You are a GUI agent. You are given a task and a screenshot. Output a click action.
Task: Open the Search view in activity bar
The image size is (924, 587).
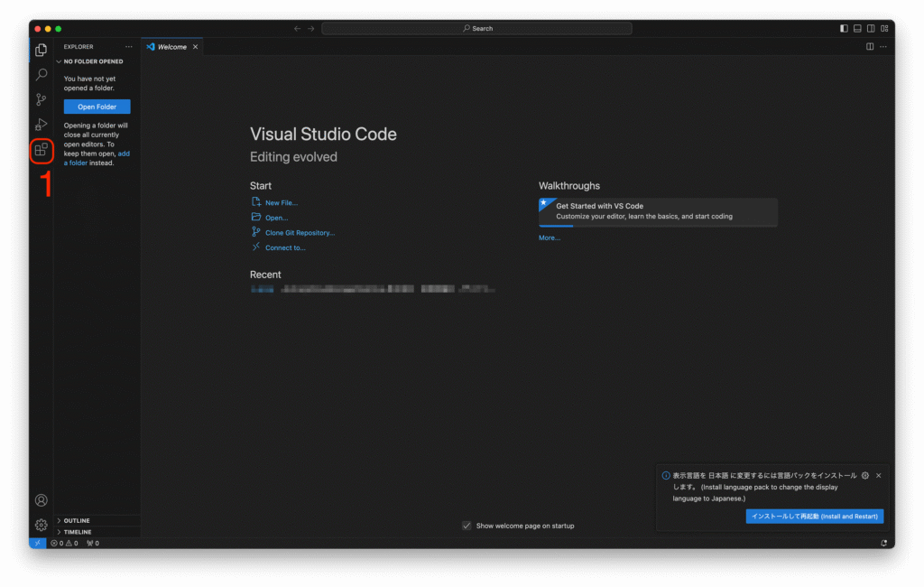point(42,74)
